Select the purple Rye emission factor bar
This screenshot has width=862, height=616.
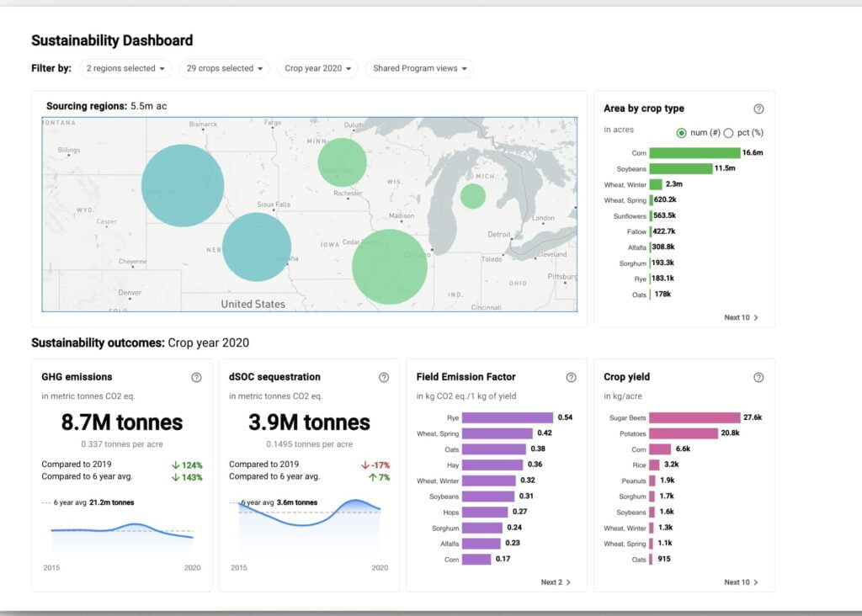[508, 417]
